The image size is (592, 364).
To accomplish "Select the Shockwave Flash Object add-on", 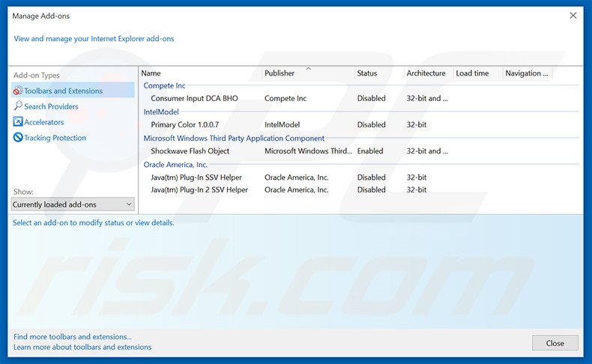I will [x=360, y=151].
